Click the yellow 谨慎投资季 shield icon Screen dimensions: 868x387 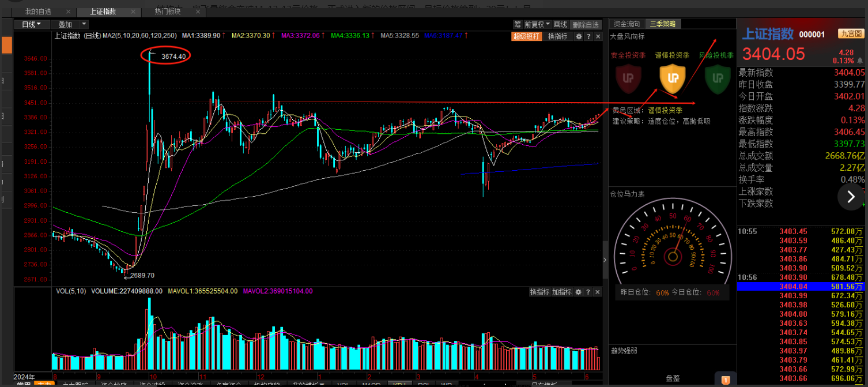[x=672, y=78]
